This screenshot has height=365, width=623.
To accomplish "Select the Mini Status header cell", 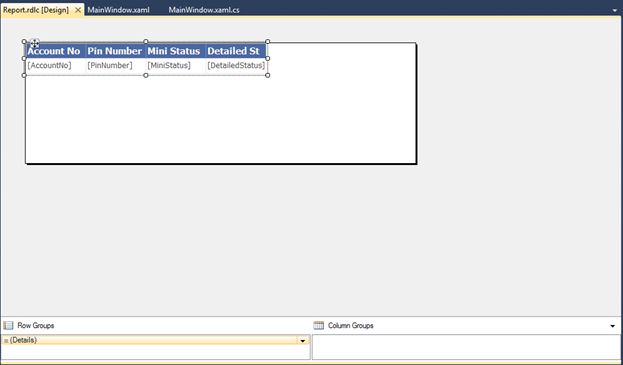I will (x=176, y=51).
